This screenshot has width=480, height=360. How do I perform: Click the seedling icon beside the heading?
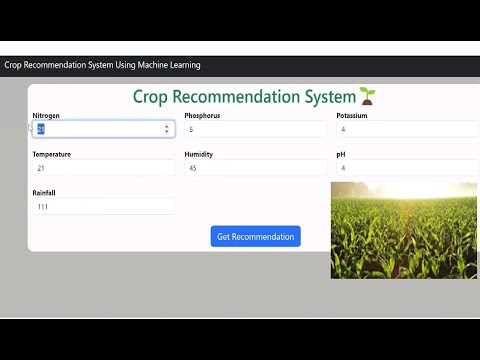[x=367, y=96]
